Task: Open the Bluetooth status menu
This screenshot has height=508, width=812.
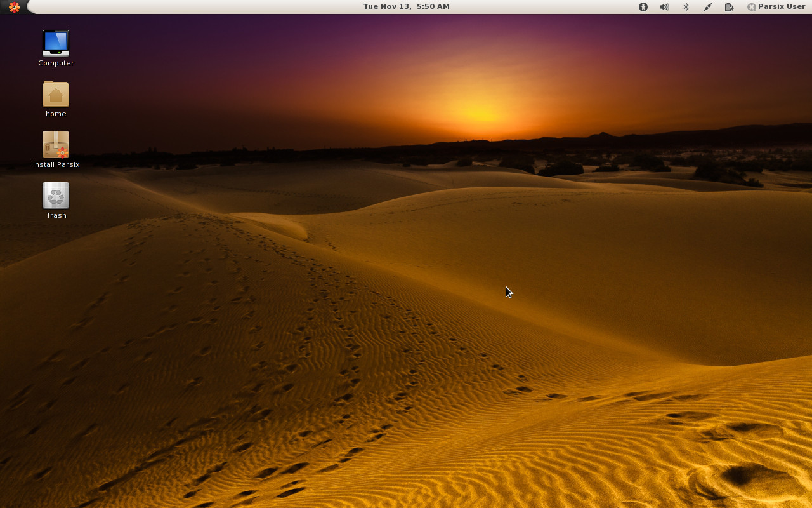Action: (x=686, y=7)
